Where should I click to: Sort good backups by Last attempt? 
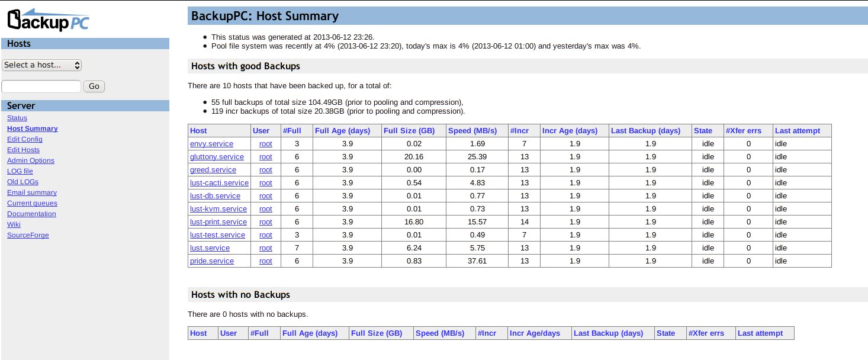(x=798, y=131)
